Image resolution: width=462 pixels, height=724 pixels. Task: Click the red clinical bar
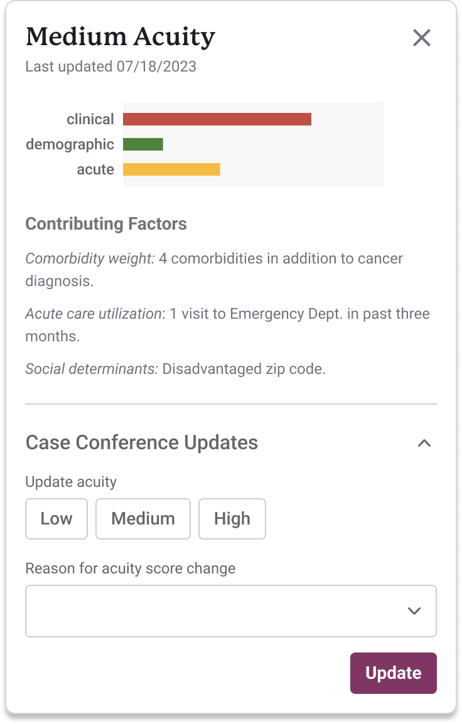217,119
